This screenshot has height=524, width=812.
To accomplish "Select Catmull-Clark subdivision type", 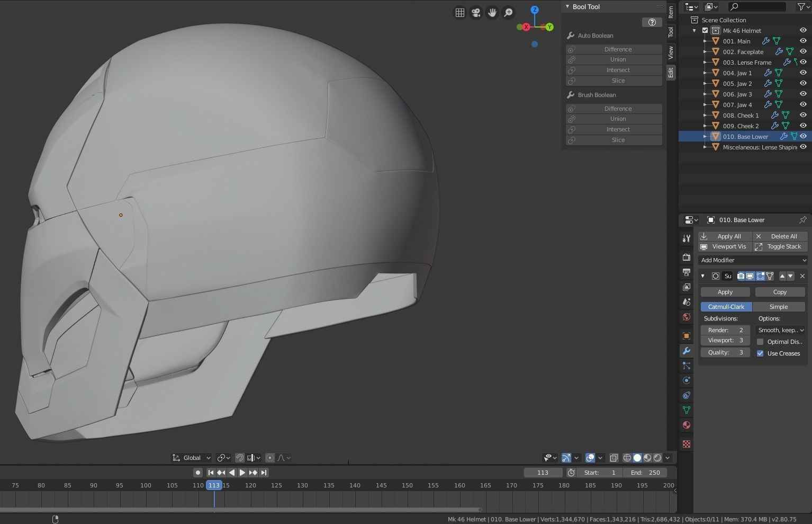I will [x=726, y=307].
